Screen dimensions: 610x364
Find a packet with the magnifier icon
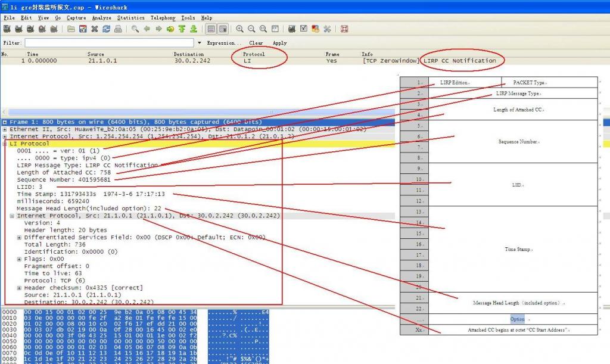(135, 29)
